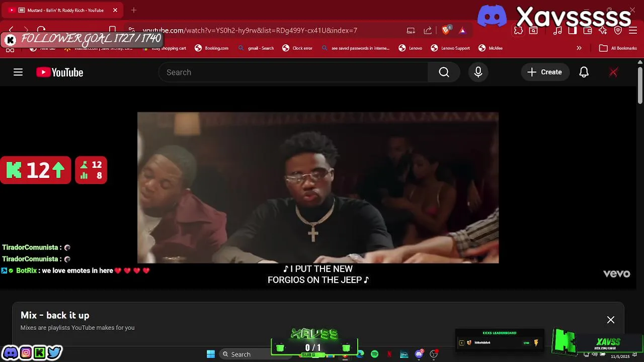This screenshot has height=362, width=644.
Task: Click the Create button on YouTube
Action: [x=545, y=72]
